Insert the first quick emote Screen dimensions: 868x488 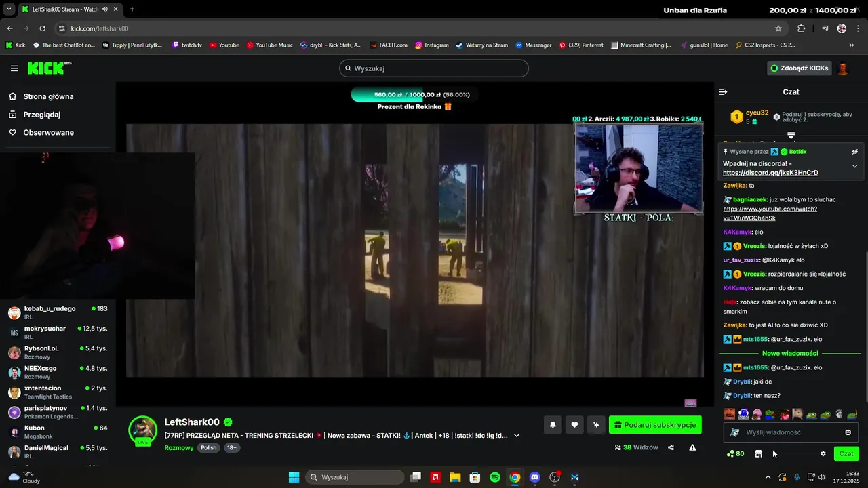point(730,414)
